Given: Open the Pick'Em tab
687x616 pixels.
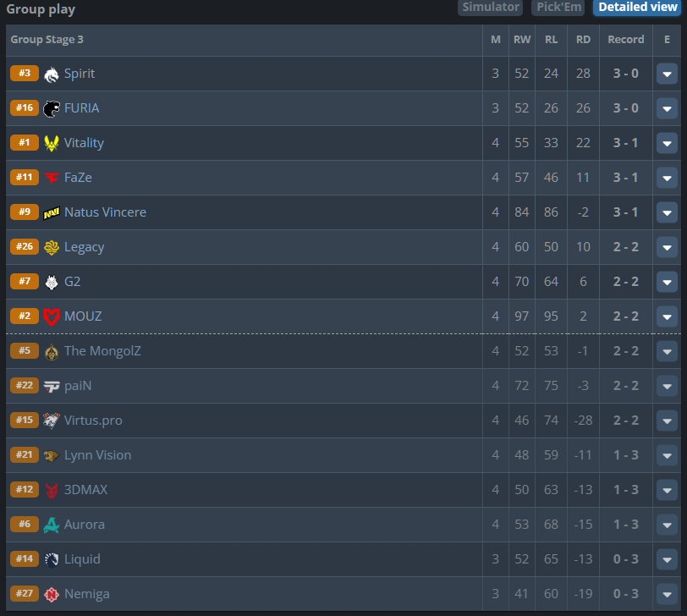Looking at the screenshot, I should click(558, 8).
